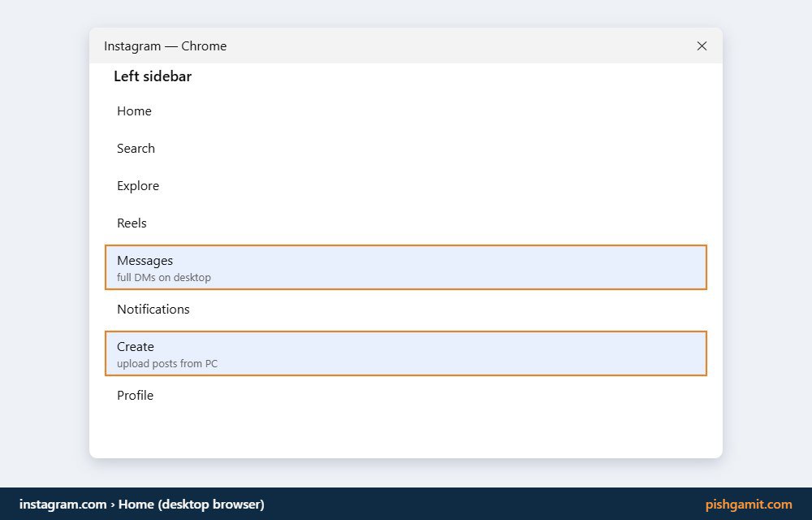Click the 'full DMs on desktop' caption

[x=164, y=278]
